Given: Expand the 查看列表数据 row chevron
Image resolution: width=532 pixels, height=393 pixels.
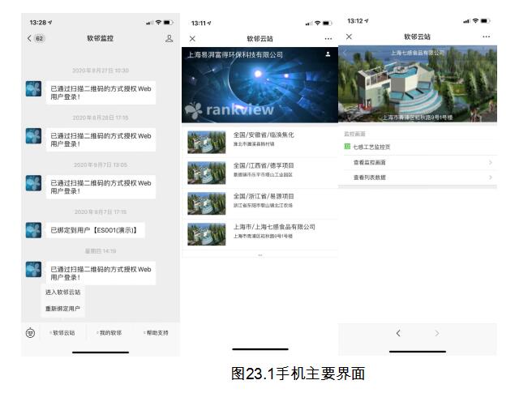Looking at the screenshot, I should pos(490,177).
